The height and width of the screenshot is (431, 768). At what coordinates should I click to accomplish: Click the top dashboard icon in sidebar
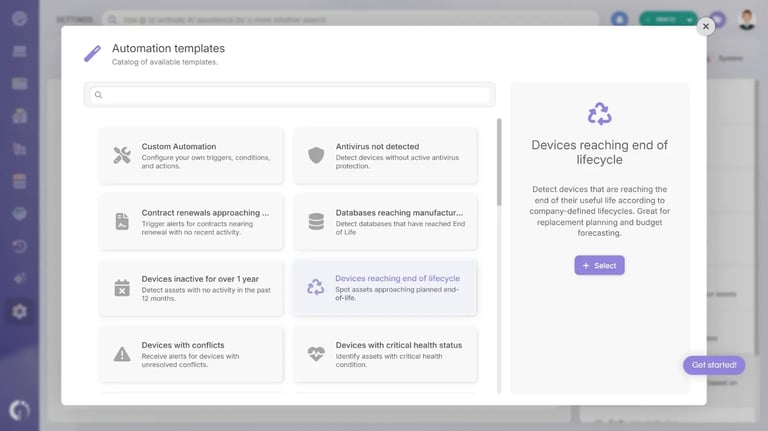[x=20, y=19]
